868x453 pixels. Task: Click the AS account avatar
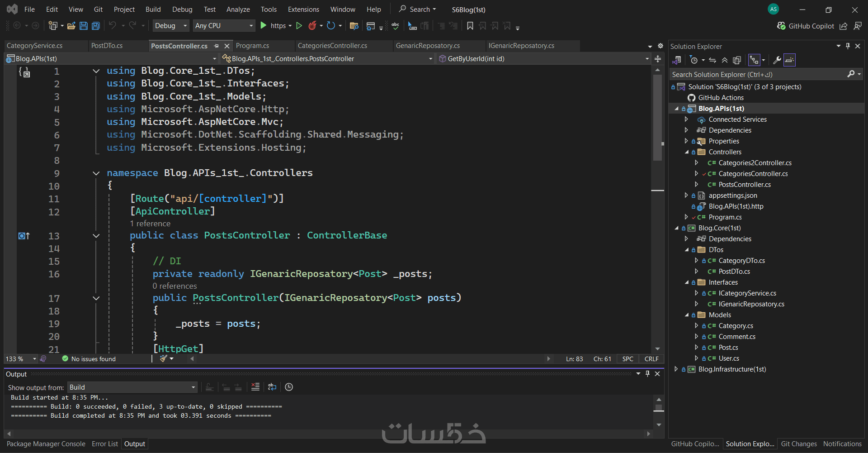(x=774, y=9)
